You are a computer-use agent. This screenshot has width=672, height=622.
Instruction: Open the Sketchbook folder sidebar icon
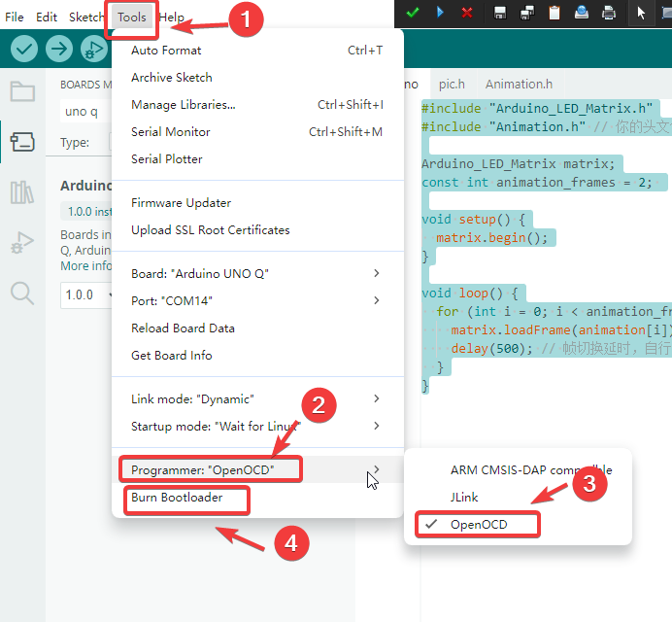pos(22,91)
